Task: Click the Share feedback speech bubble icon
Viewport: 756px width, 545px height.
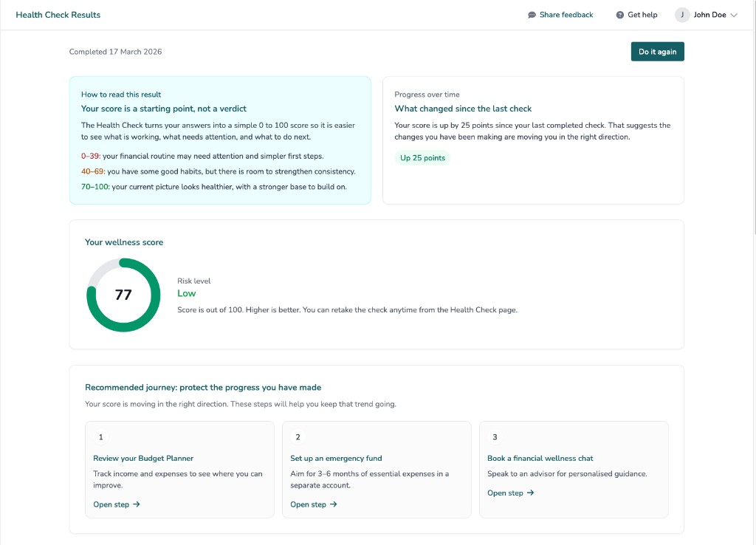Action: tap(530, 14)
